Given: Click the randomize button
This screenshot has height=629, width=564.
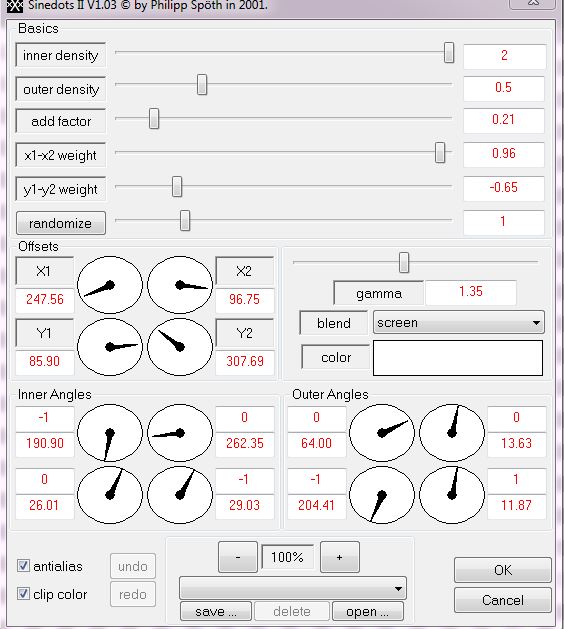Looking at the screenshot, I should point(61,223).
